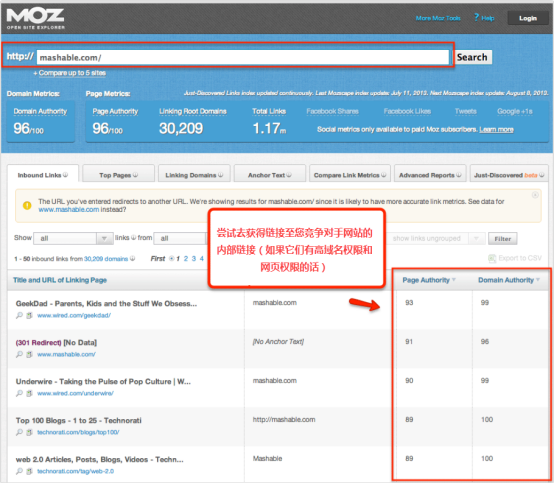Click magnifier icon beside technorati.com/tag/web-2.0

click(19, 471)
